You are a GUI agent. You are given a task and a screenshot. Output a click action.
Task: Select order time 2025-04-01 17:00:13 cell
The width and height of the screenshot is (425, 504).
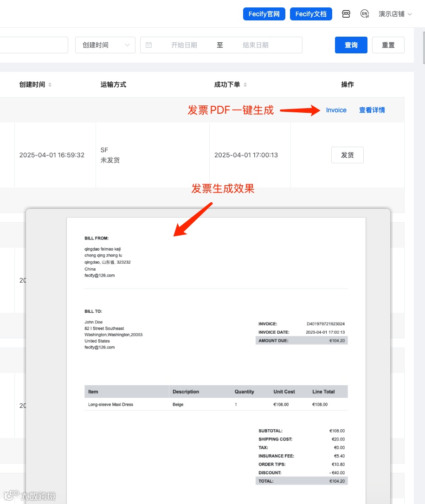click(x=246, y=155)
